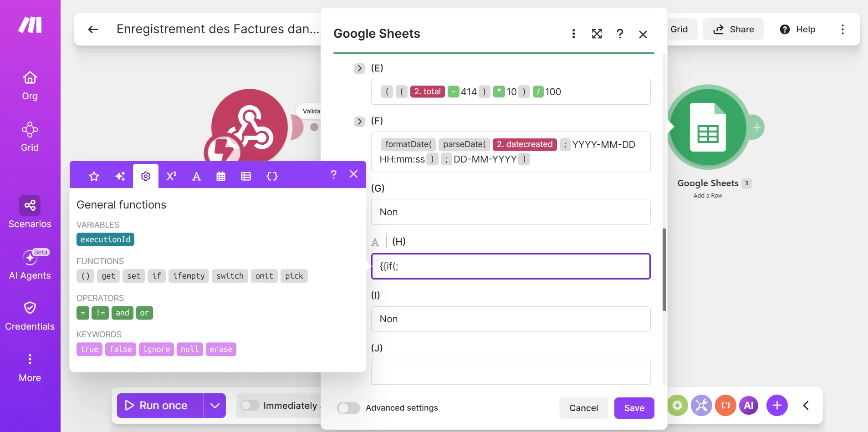This screenshot has height=432, width=868.
Task: Insert the null keyword
Action: click(x=189, y=349)
